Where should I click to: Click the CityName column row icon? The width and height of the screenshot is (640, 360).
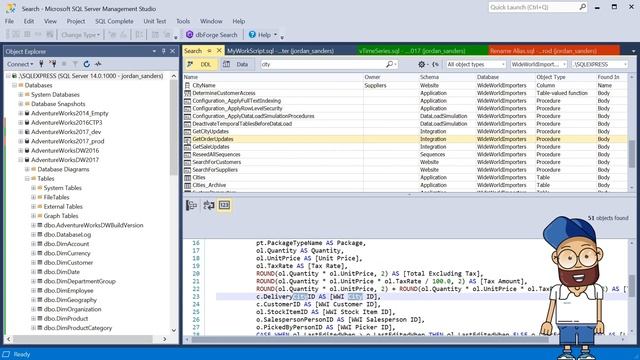click(x=187, y=85)
